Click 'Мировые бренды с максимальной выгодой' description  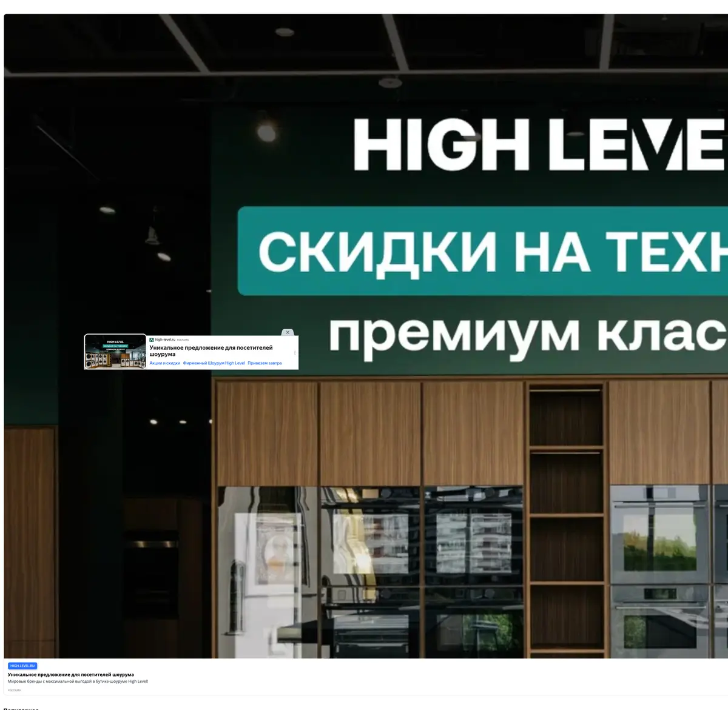[x=78, y=682]
